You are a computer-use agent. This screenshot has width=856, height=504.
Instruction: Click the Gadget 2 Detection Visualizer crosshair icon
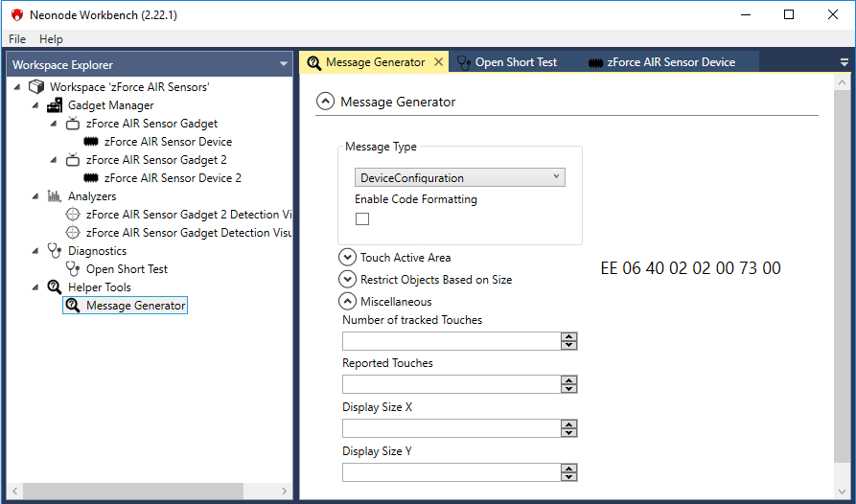tap(73, 215)
